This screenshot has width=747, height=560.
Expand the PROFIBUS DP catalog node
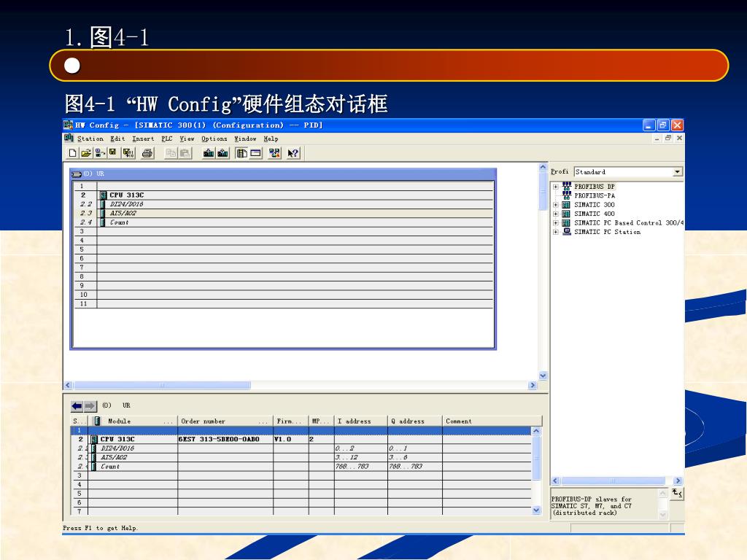(555, 187)
